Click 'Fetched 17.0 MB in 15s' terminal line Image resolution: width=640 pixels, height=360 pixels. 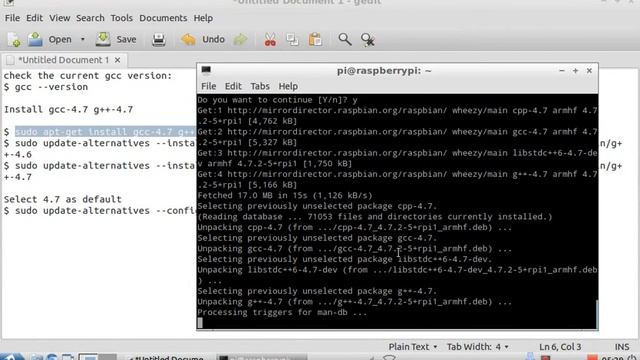pos(285,195)
